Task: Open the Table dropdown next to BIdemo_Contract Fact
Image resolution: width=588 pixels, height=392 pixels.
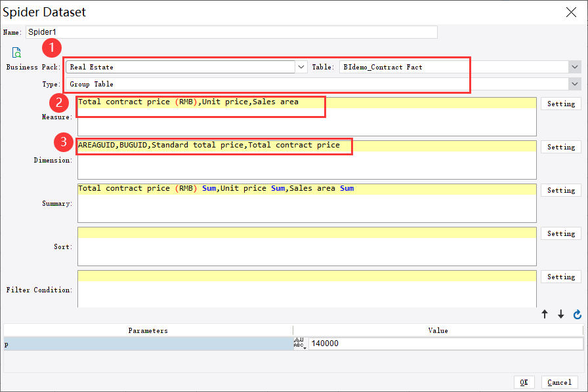Action: coord(576,66)
